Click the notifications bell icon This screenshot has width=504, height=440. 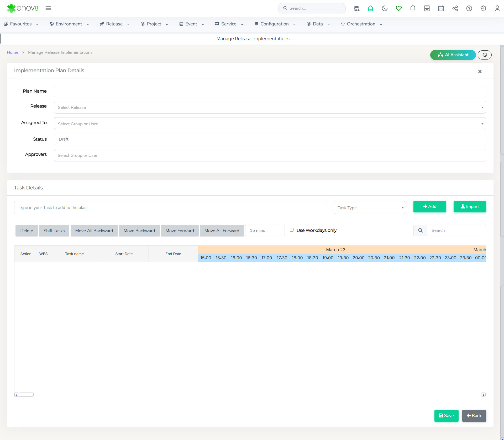(413, 8)
